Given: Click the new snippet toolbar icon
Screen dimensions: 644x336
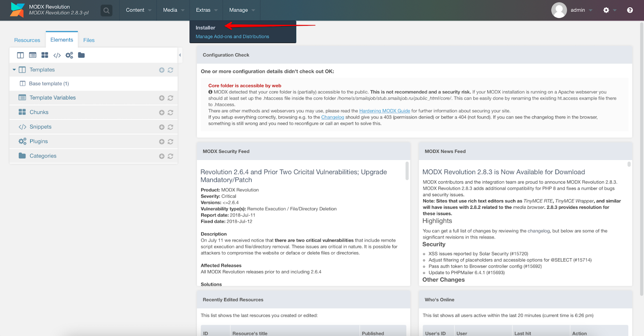Looking at the screenshot, I should [x=57, y=55].
